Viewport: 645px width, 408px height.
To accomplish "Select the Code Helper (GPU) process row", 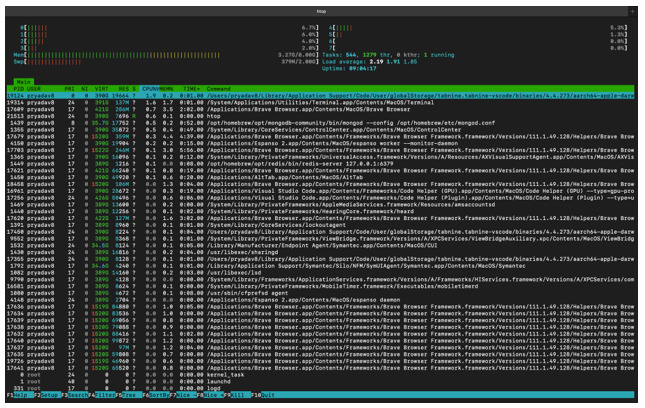I will coord(320,191).
